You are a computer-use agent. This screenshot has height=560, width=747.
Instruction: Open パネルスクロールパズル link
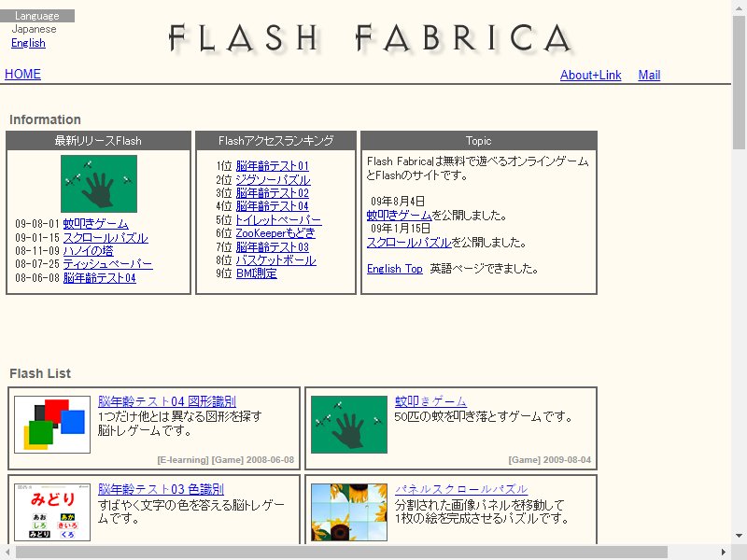click(460, 489)
